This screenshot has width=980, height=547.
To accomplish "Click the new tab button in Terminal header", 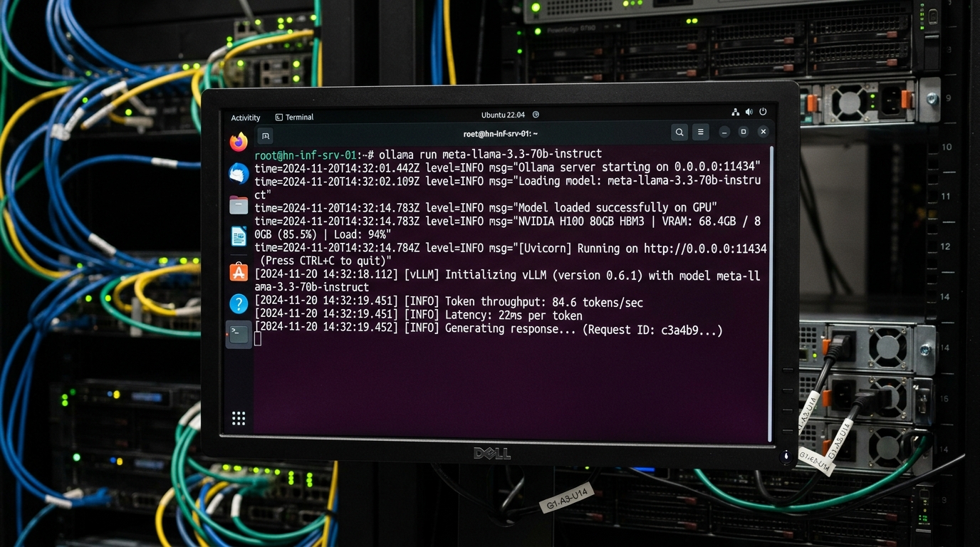I will 265,135.
